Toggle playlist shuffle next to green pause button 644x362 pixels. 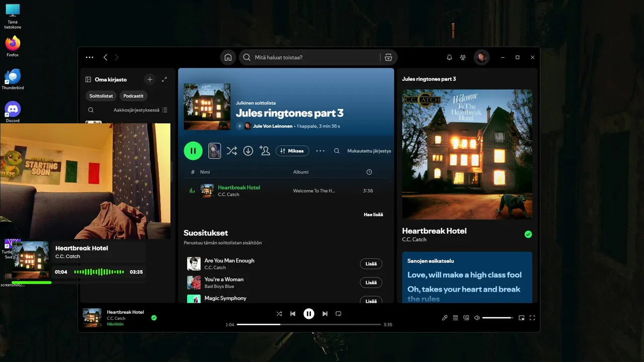point(231,151)
